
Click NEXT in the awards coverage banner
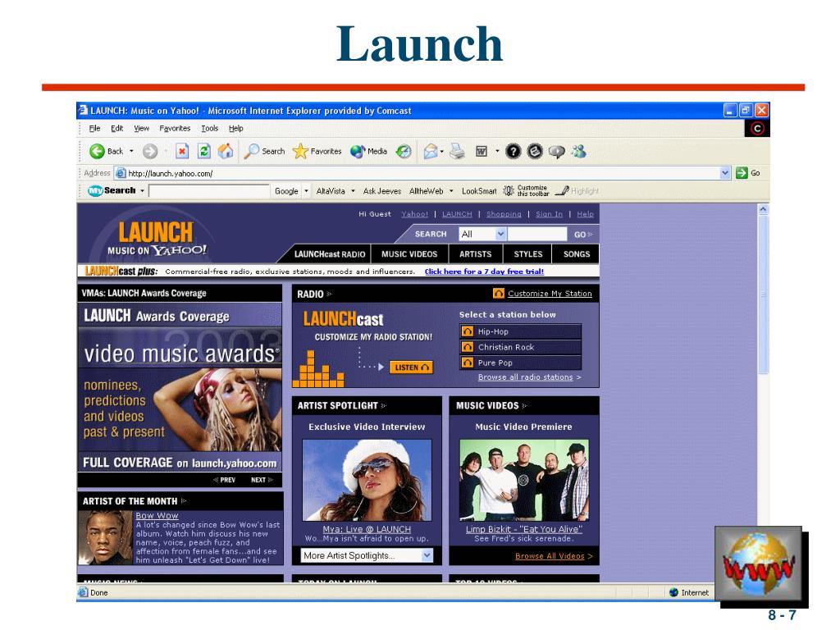pos(261,479)
